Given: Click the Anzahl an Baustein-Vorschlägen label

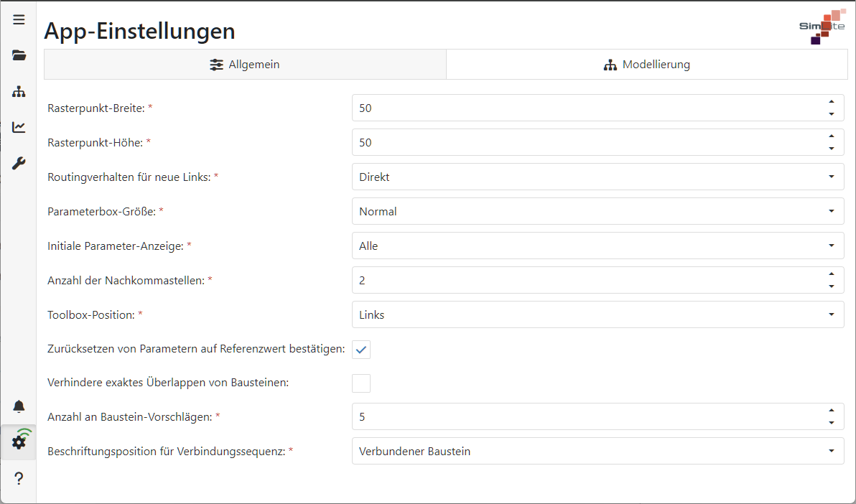Looking at the screenshot, I should [x=130, y=416].
